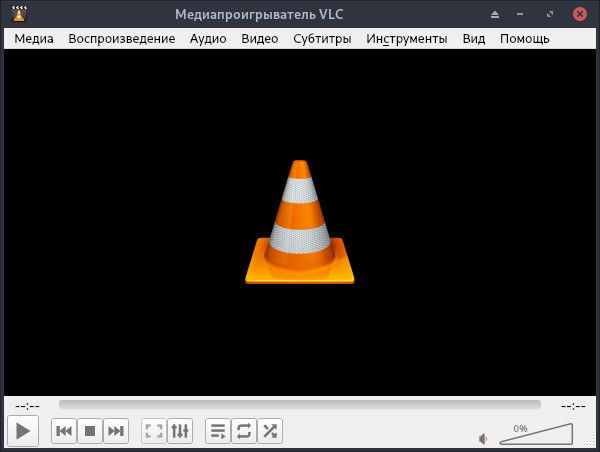Click the VLC cone logo in the video area
Screen dimensions: 600x452
[300, 222]
